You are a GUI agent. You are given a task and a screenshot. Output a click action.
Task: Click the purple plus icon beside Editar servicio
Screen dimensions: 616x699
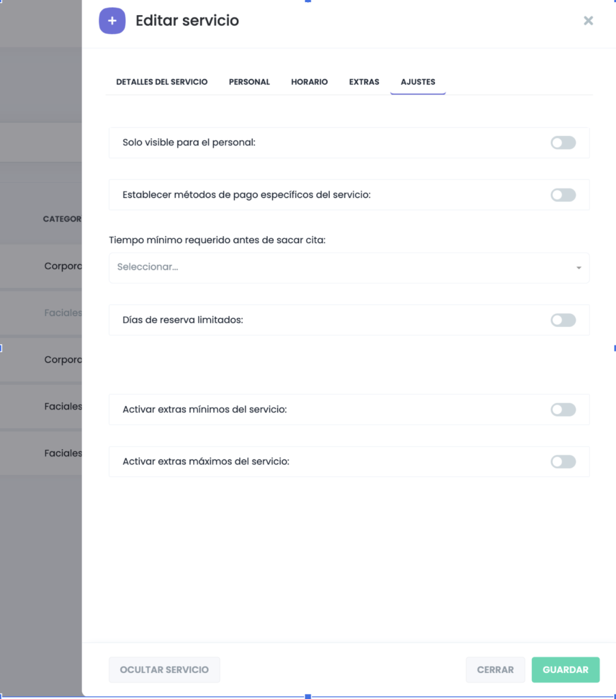pyautogui.click(x=112, y=21)
